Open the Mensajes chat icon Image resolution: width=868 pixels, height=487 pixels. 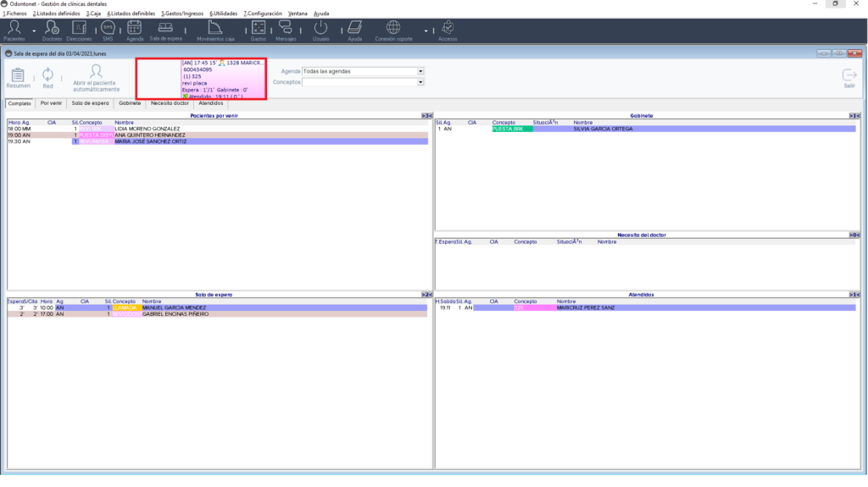pyautogui.click(x=286, y=30)
